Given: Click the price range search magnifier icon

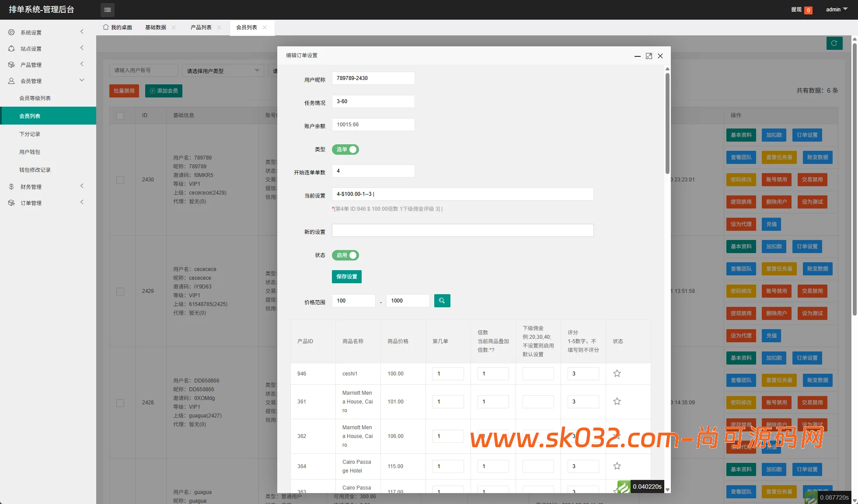Looking at the screenshot, I should tap(442, 301).
